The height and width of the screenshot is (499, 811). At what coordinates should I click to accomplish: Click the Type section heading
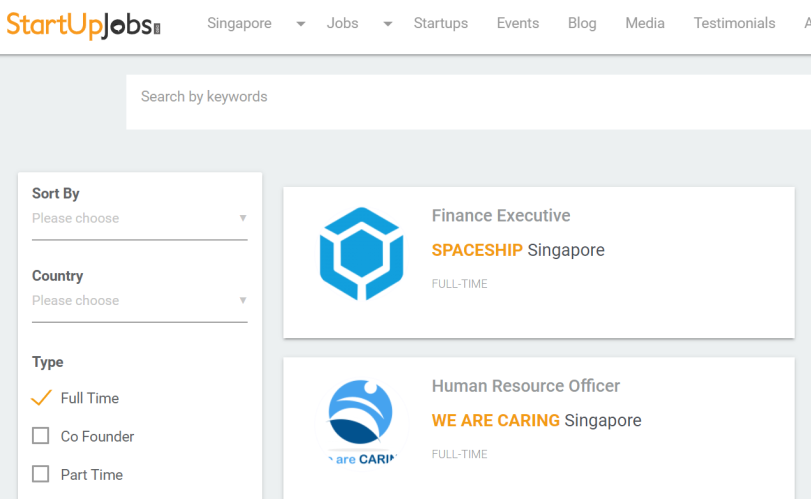(48, 362)
